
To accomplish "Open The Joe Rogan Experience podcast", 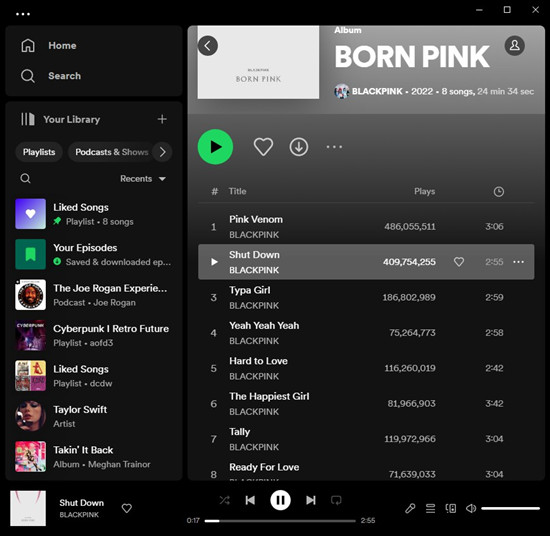I will coord(94,295).
